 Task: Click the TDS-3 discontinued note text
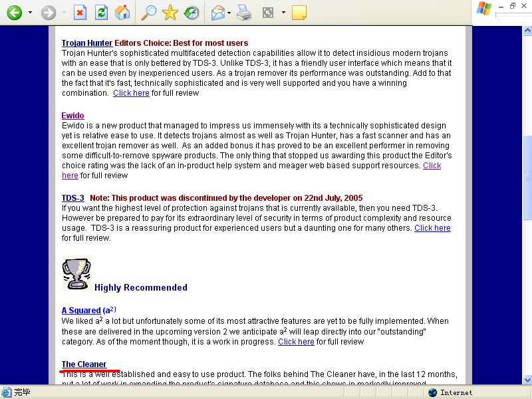226,198
